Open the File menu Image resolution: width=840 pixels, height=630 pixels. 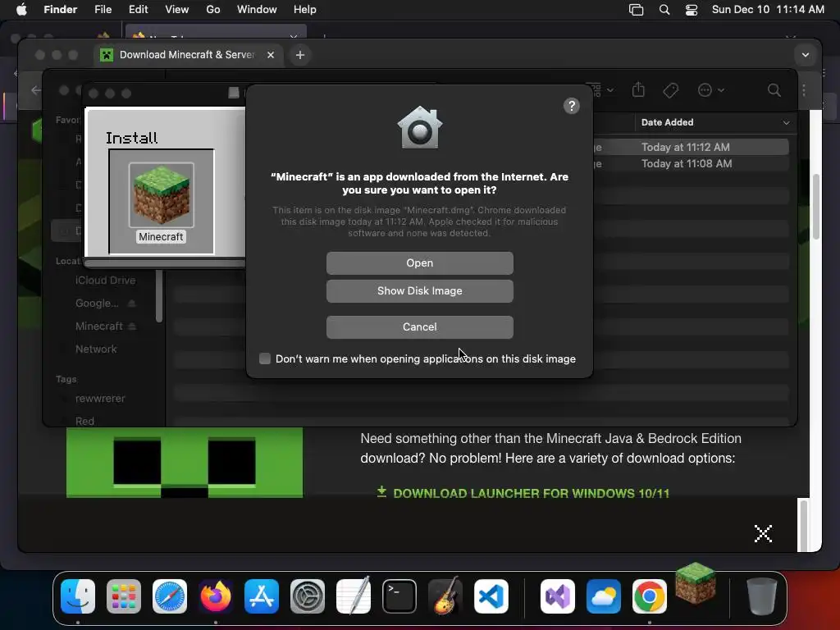(103, 10)
